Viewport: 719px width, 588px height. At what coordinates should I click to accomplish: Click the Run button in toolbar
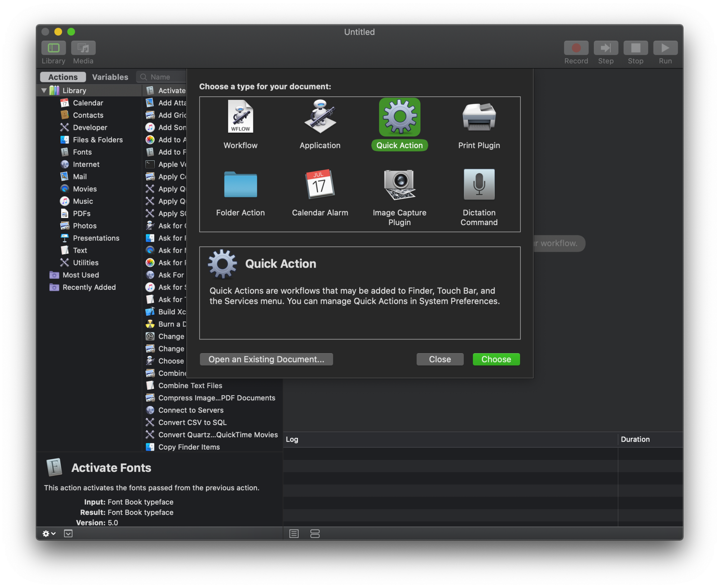click(x=665, y=48)
